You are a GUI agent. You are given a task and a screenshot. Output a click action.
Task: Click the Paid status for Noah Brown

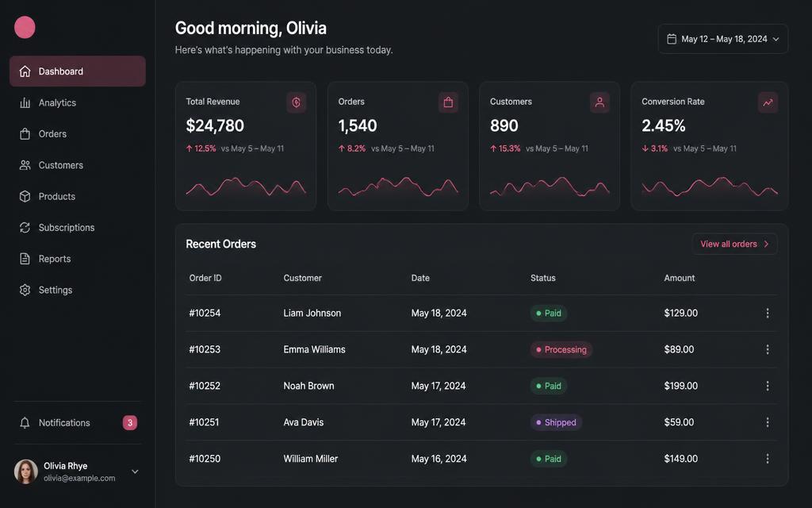(x=549, y=386)
